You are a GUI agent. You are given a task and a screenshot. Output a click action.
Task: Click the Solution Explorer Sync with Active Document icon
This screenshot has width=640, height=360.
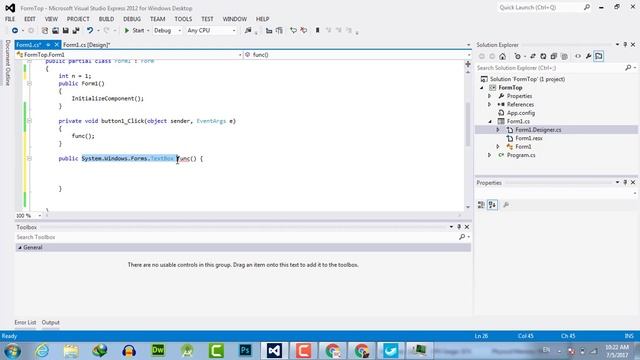point(533,56)
